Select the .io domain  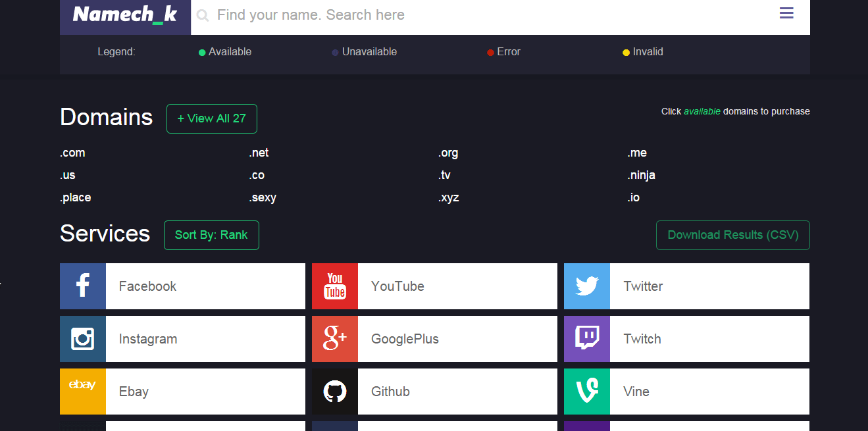click(634, 197)
